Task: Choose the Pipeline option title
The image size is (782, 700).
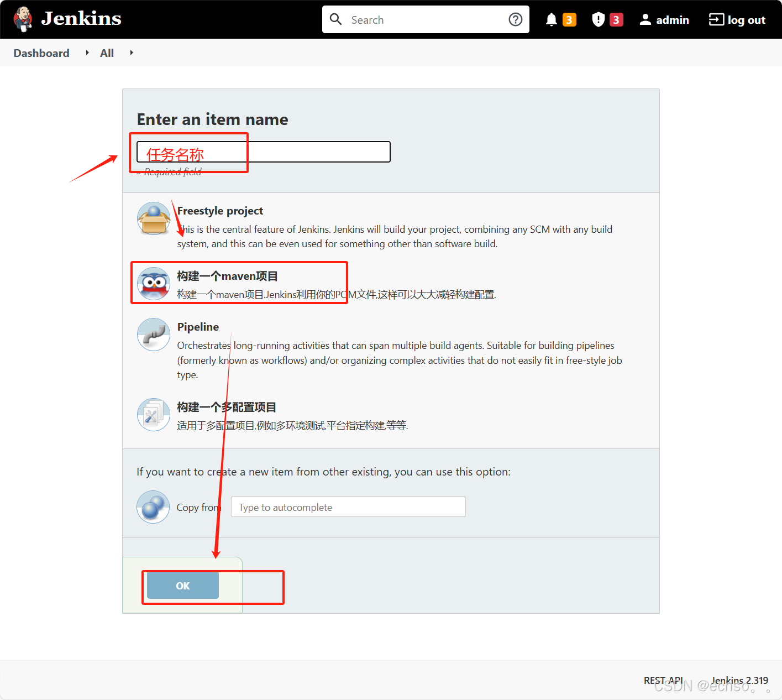Action: coord(198,327)
